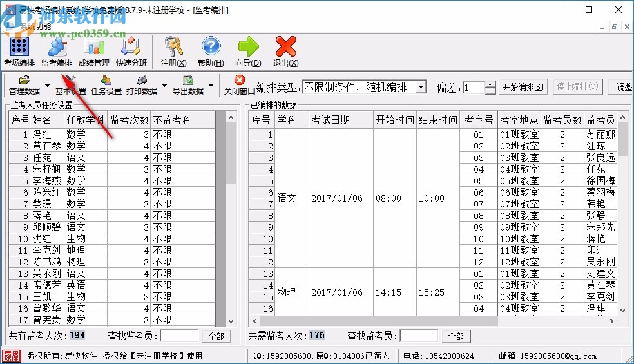Screen dimensions: 634x364
Task: Click left list vertical scrollbar thumb
Action: pos(231,154)
